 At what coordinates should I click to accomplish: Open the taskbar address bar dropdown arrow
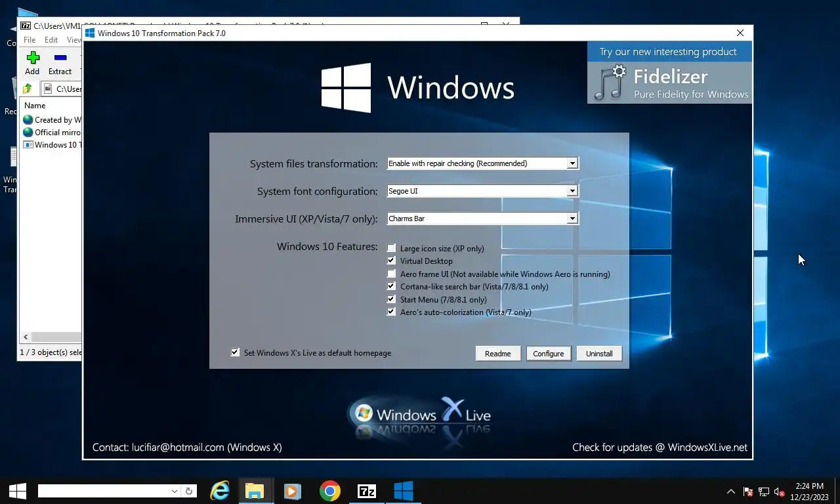pyautogui.click(x=175, y=491)
